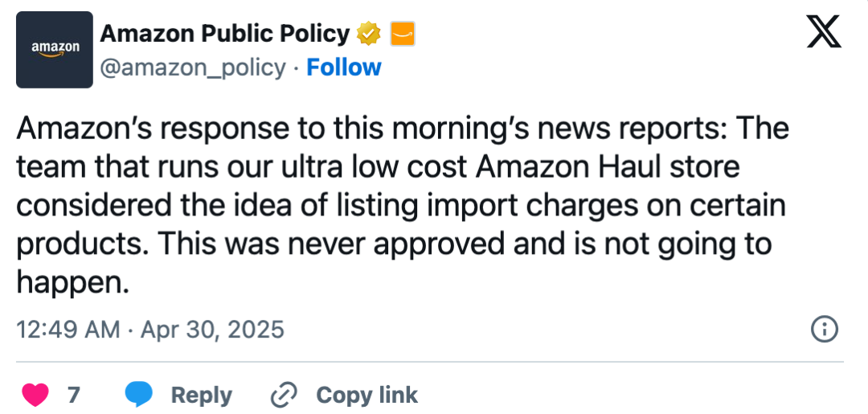Click the X logo icon

[824, 31]
